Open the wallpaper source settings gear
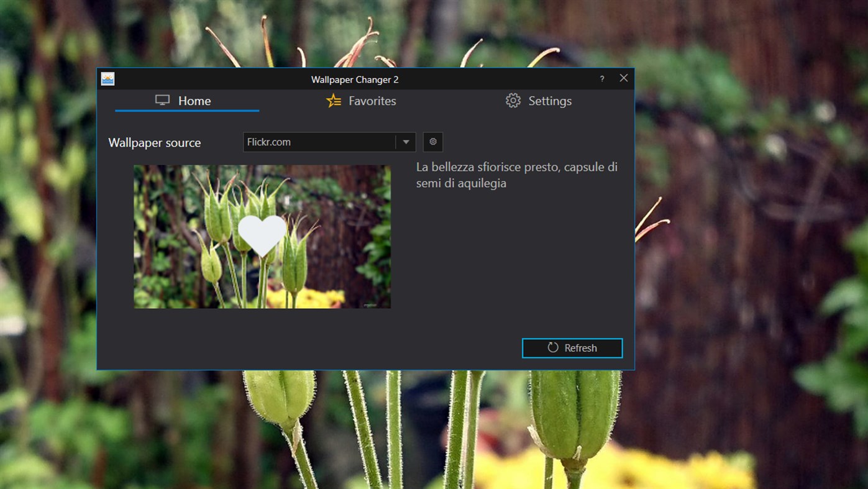 coord(432,142)
